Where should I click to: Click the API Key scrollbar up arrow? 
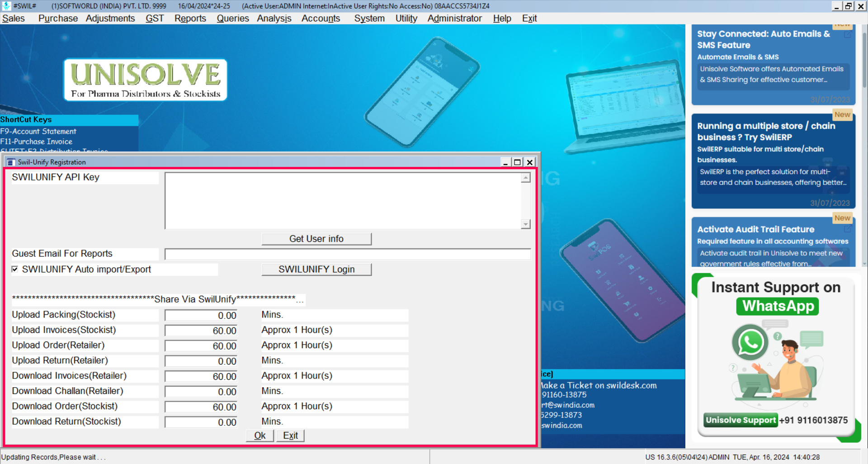[x=526, y=178]
